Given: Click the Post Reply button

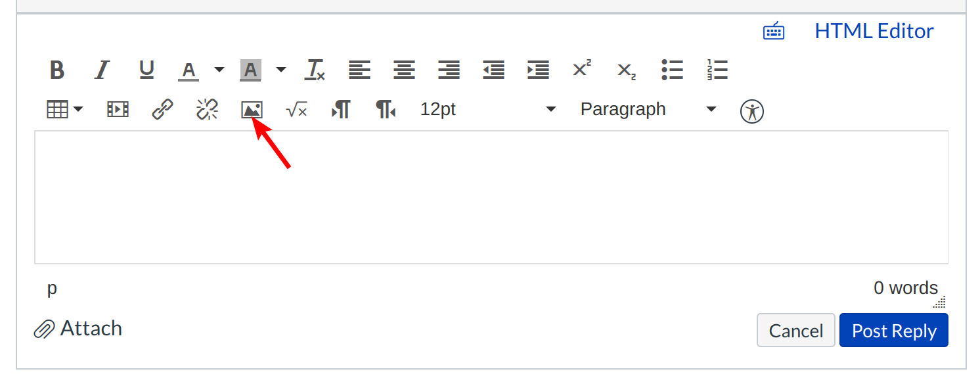Looking at the screenshot, I should (893, 331).
